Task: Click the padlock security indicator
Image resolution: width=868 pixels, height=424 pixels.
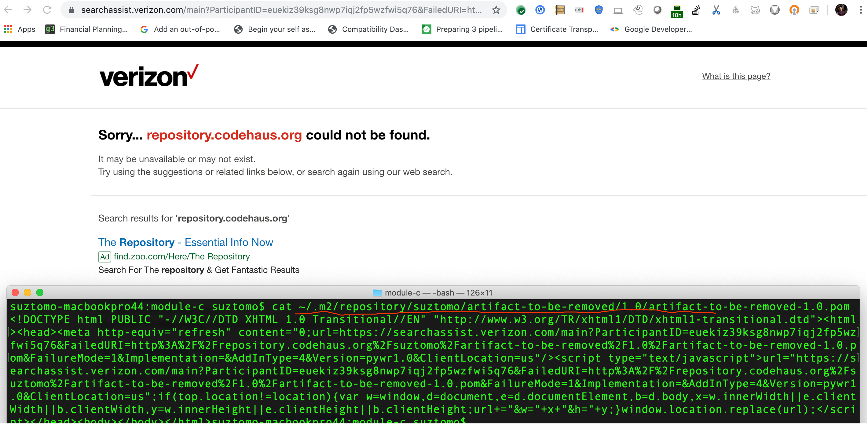Action: 71,10
